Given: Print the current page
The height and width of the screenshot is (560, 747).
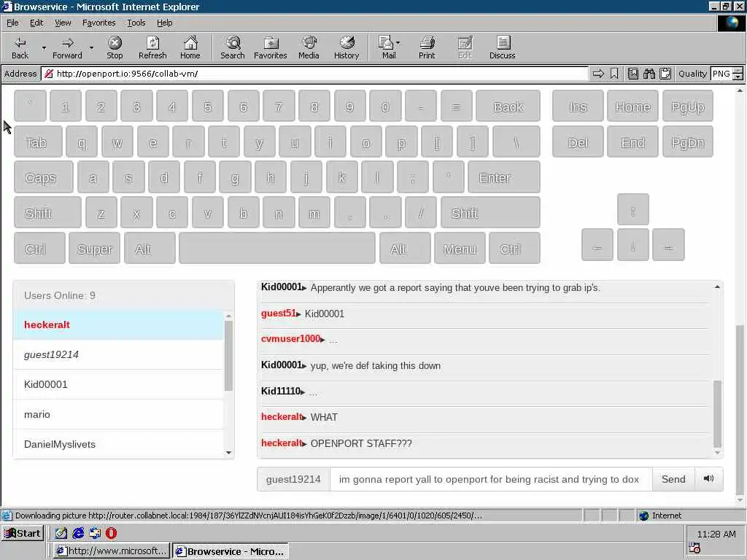Looking at the screenshot, I should (x=427, y=47).
